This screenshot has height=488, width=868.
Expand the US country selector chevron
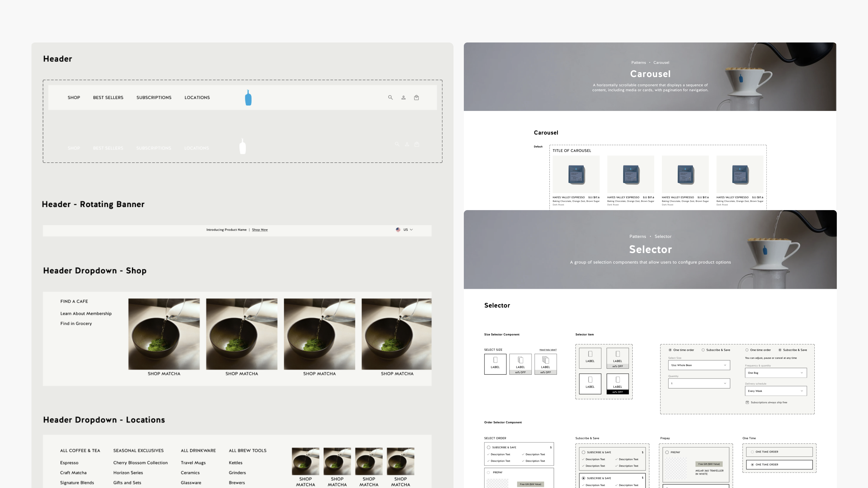coord(411,230)
